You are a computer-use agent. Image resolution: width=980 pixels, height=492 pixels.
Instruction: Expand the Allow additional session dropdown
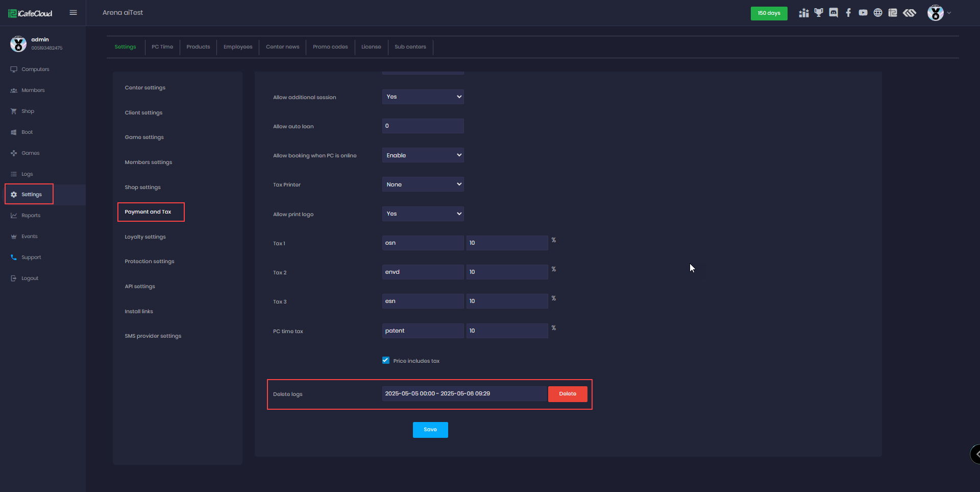tap(423, 97)
